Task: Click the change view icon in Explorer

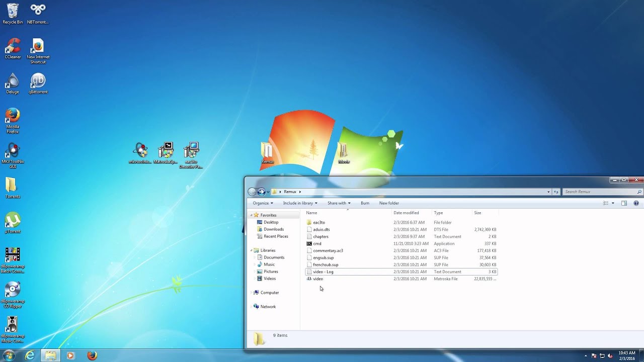Action: pos(606,203)
